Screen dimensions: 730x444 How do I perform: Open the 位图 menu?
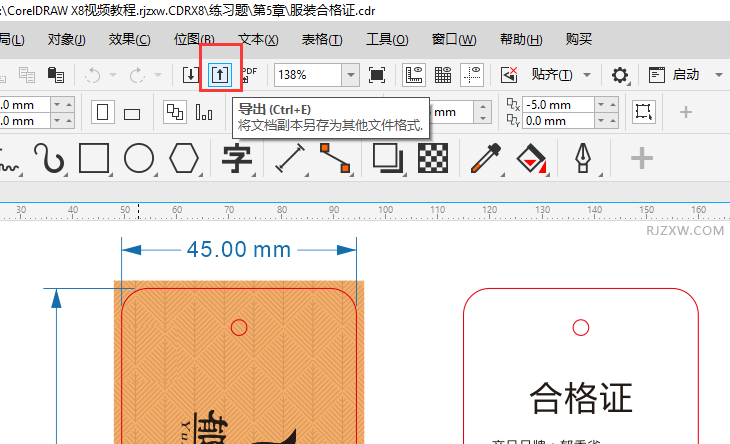coord(194,40)
